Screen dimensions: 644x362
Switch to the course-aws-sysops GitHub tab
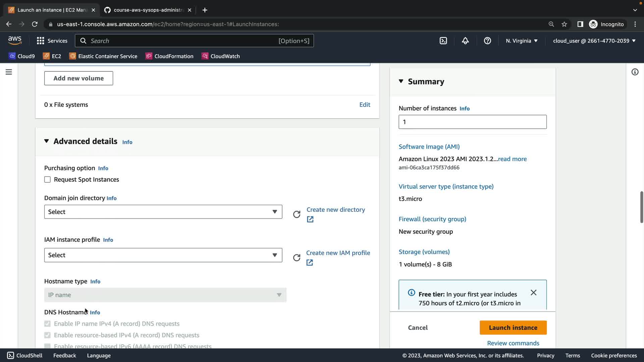[x=148, y=10]
